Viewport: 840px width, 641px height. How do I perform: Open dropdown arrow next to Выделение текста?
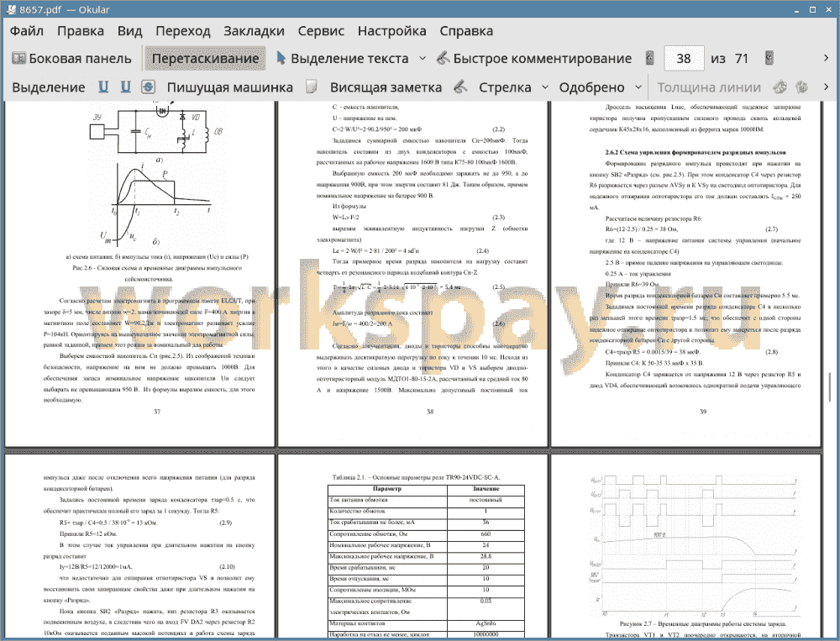[423, 58]
